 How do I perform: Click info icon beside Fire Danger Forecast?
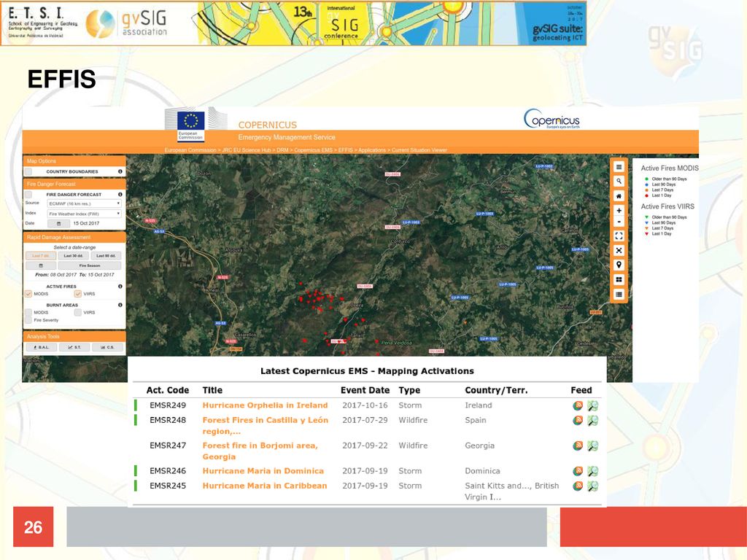tap(120, 194)
